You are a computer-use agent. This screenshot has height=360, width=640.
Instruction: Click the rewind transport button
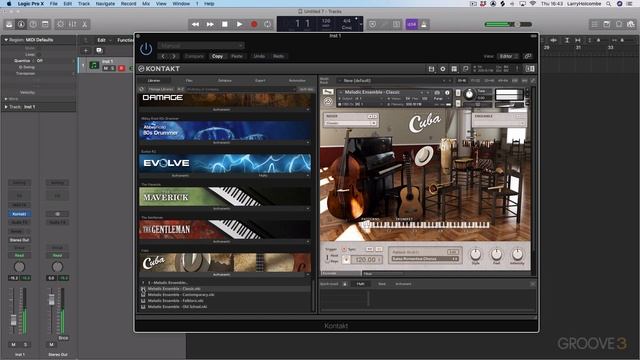point(195,24)
